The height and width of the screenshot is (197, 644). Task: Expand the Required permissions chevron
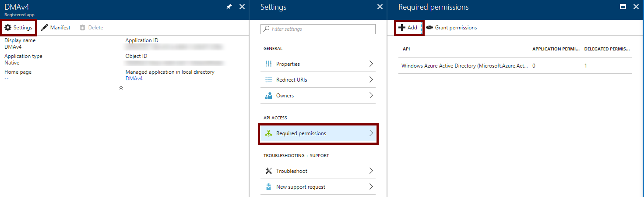(x=371, y=133)
